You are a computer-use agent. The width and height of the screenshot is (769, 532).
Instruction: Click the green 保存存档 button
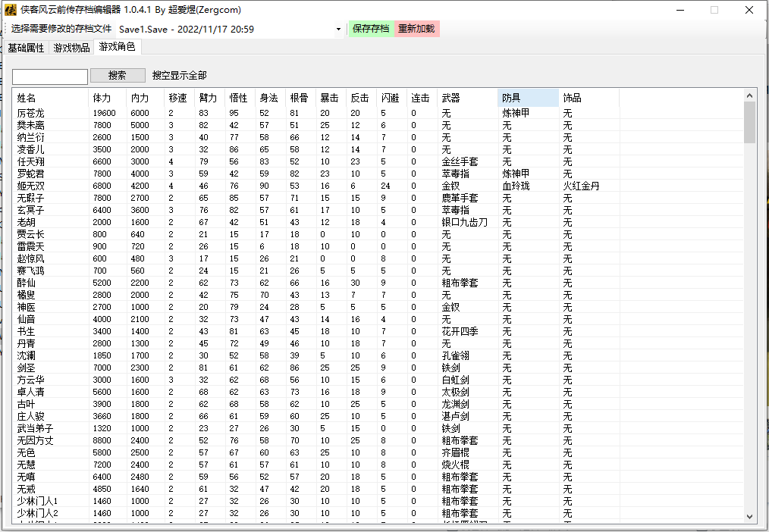point(371,29)
